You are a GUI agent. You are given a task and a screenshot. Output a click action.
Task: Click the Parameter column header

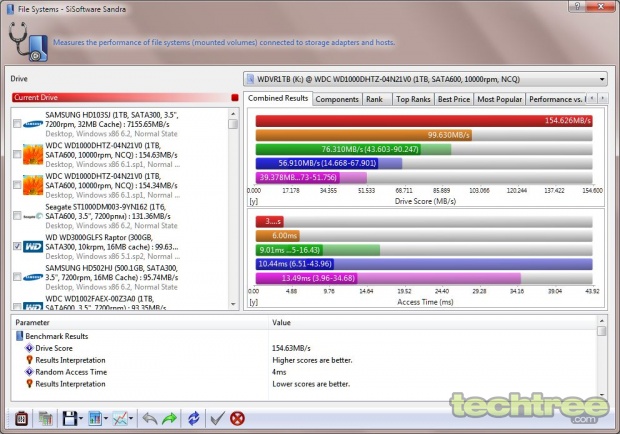click(140, 323)
